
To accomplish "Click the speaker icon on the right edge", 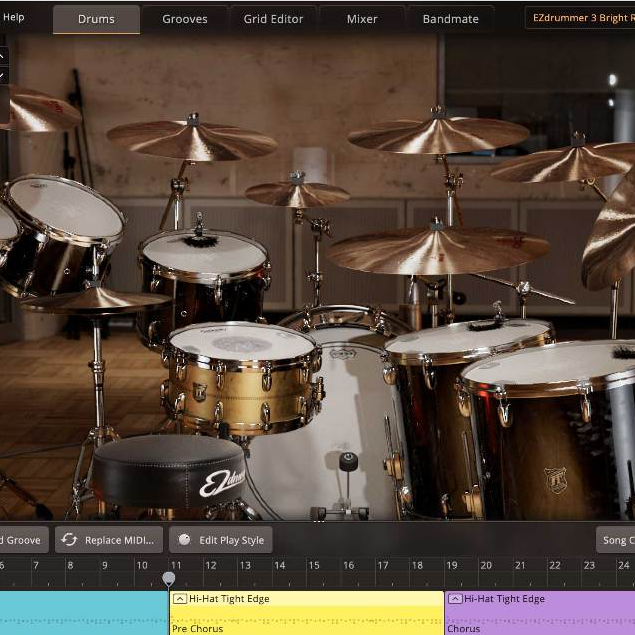I will 613,79.
